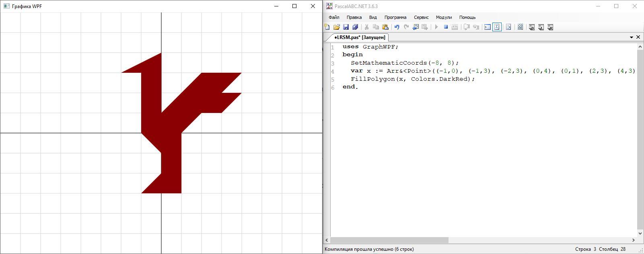Click the FillPolygon code line
The width and height of the screenshot is (644, 254).
tap(413, 79)
